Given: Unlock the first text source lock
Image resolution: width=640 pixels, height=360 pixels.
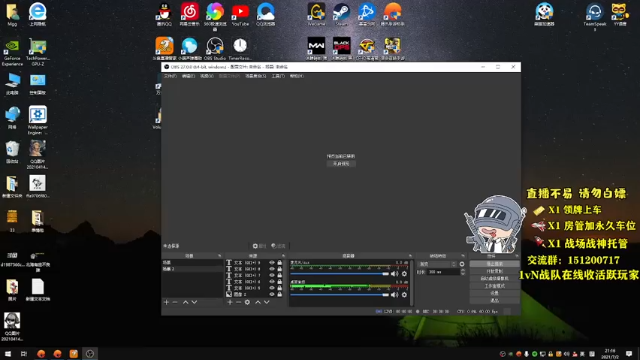Looking at the screenshot, I should tap(280, 263).
